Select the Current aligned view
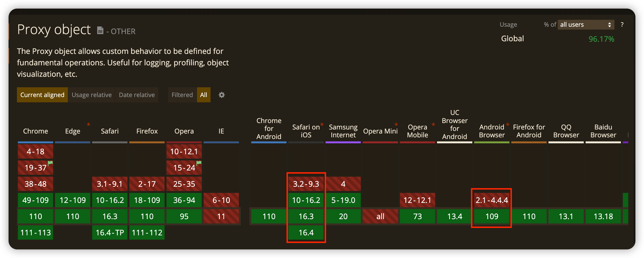This screenshot has width=644, height=258. tap(42, 95)
